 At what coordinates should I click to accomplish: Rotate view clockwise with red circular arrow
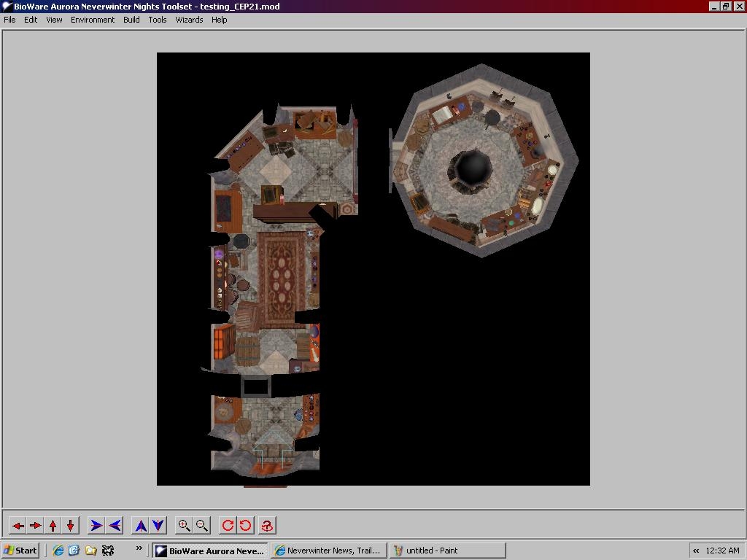pos(228,525)
